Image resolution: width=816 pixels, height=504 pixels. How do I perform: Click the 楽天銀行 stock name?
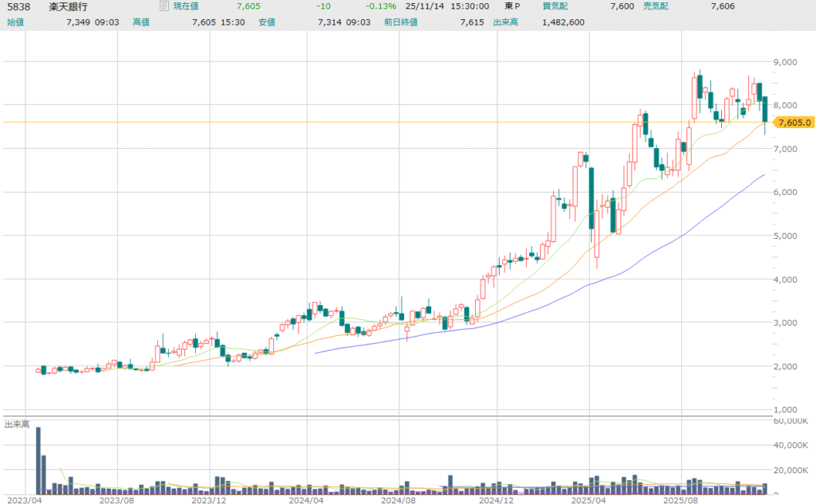[69, 6]
